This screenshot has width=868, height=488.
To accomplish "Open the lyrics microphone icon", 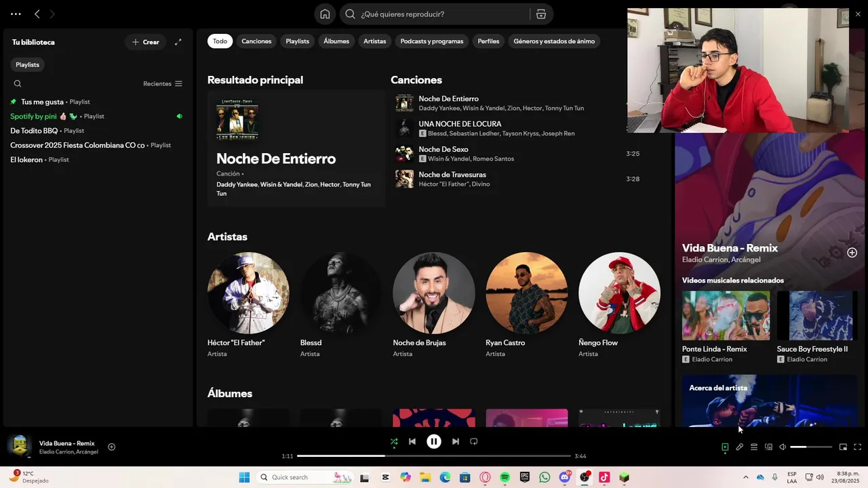I will click(739, 447).
